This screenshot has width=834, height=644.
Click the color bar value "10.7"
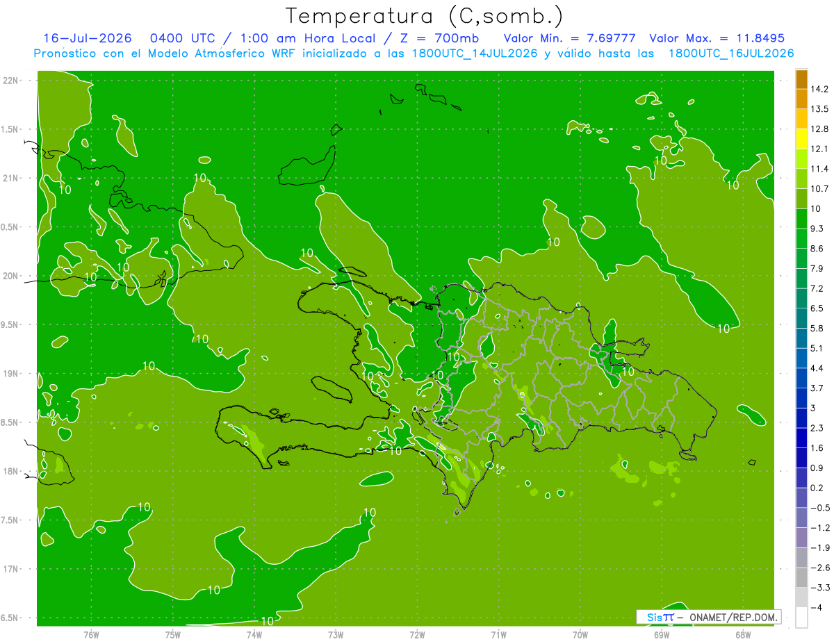pos(820,189)
